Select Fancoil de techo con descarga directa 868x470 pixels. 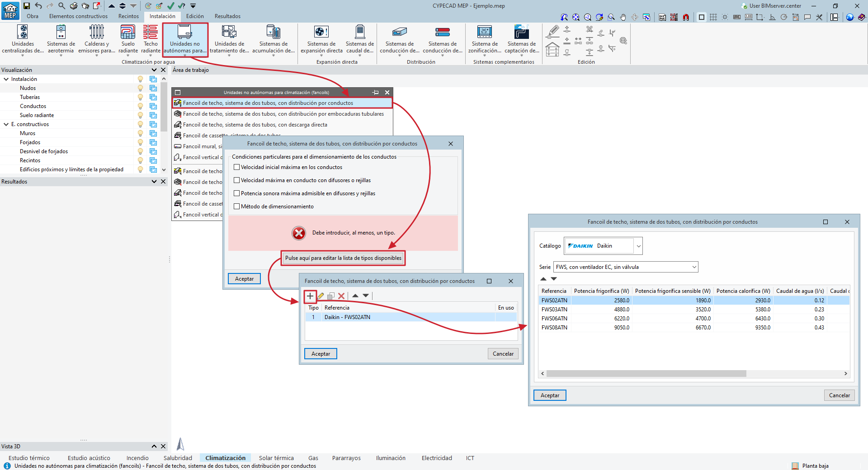click(255, 125)
